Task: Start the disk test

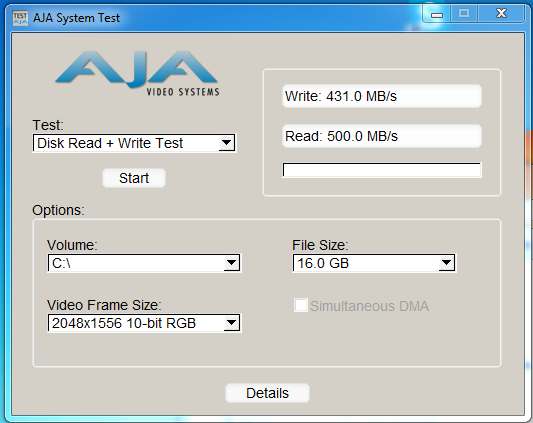Action: pyautogui.click(x=134, y=178)
